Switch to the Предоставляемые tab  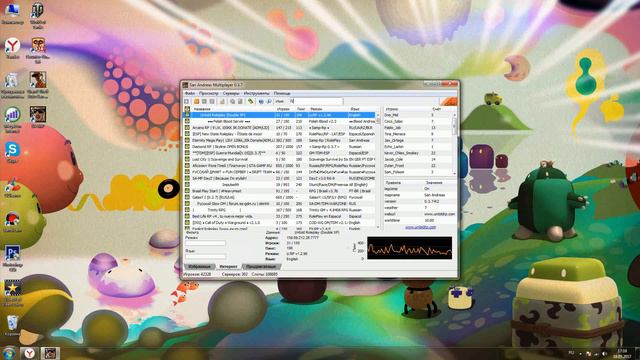(x=261, y=267)
